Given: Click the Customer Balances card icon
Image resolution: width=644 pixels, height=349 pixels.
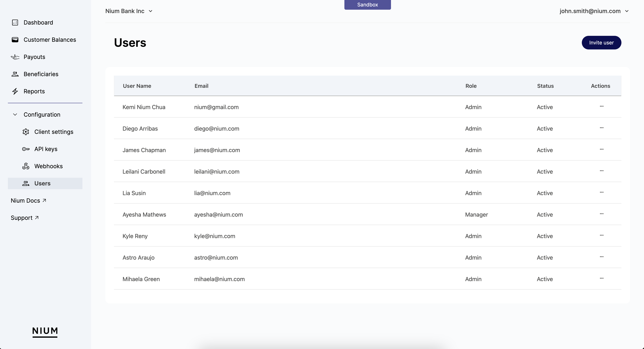Looking at the screenshot, I should coord(15,39).
